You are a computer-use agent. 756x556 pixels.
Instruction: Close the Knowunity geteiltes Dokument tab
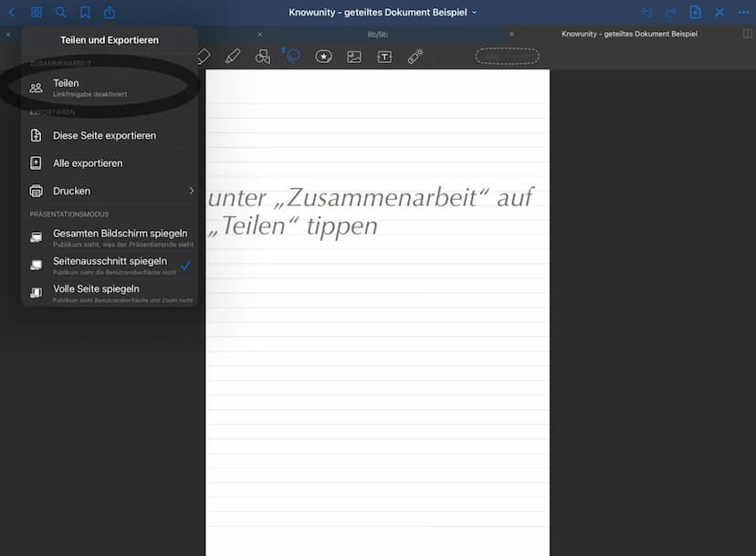(511, 34)
